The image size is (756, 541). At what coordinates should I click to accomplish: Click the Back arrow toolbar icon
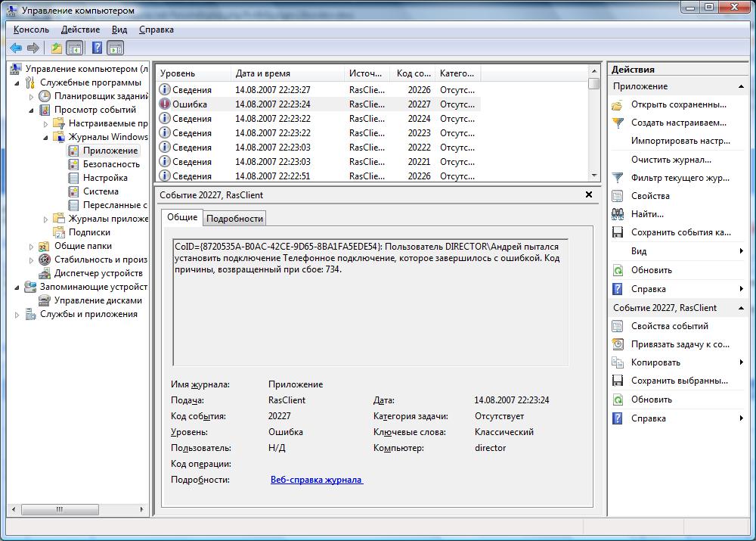coord(15,48)
